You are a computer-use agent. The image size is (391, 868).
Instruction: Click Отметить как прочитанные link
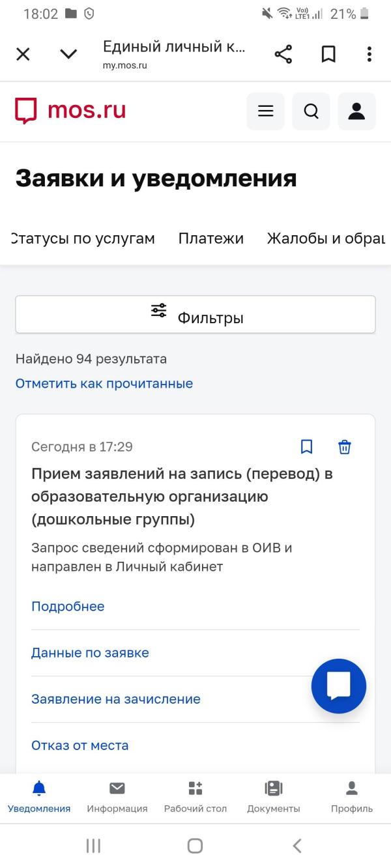tap(104, 384)
